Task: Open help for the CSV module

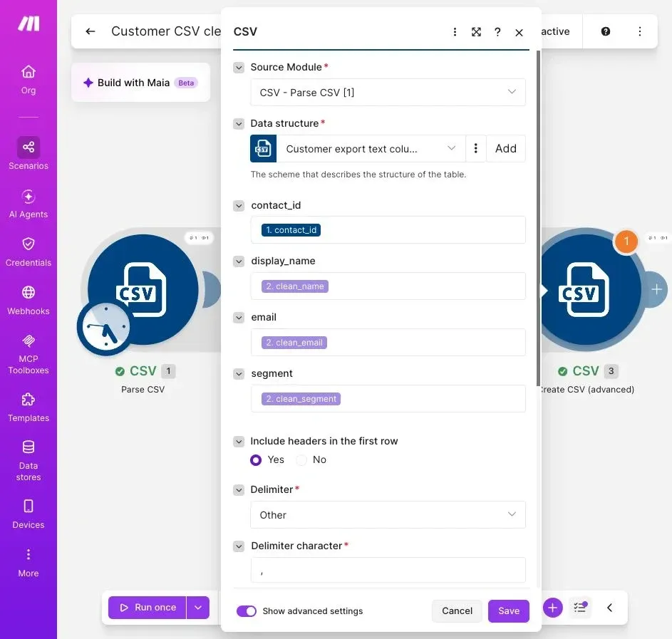Action: click(x=497, y=32)
